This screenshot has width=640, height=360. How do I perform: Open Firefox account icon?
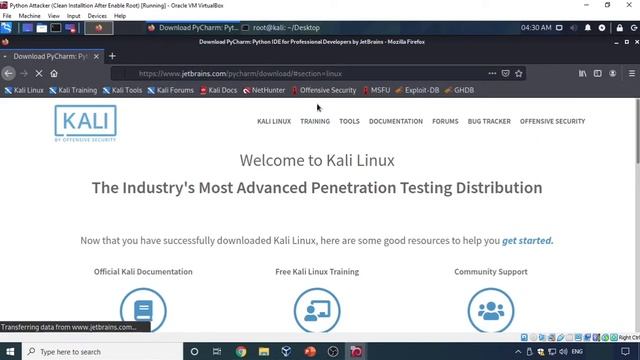click(613, 73)
